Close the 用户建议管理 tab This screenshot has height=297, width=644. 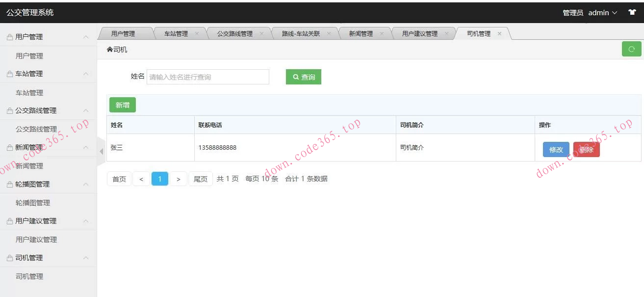[x=446, y=33]
